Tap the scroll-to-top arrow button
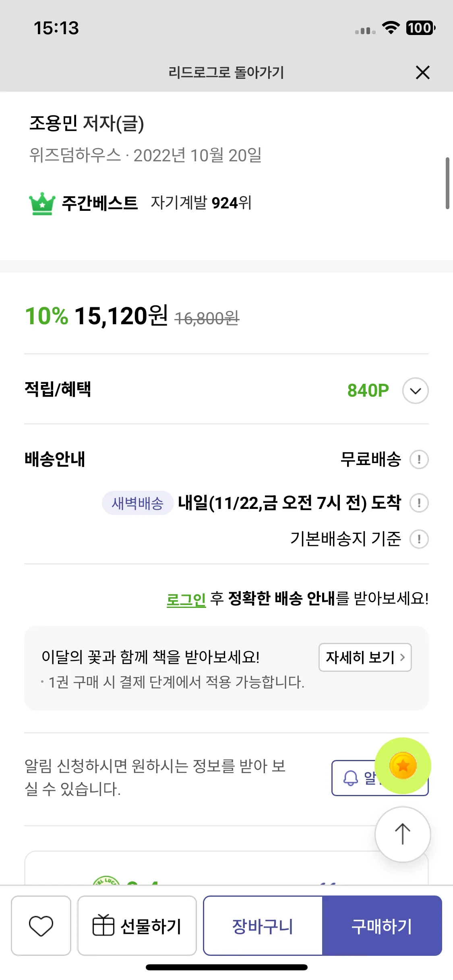 [403, 834]
